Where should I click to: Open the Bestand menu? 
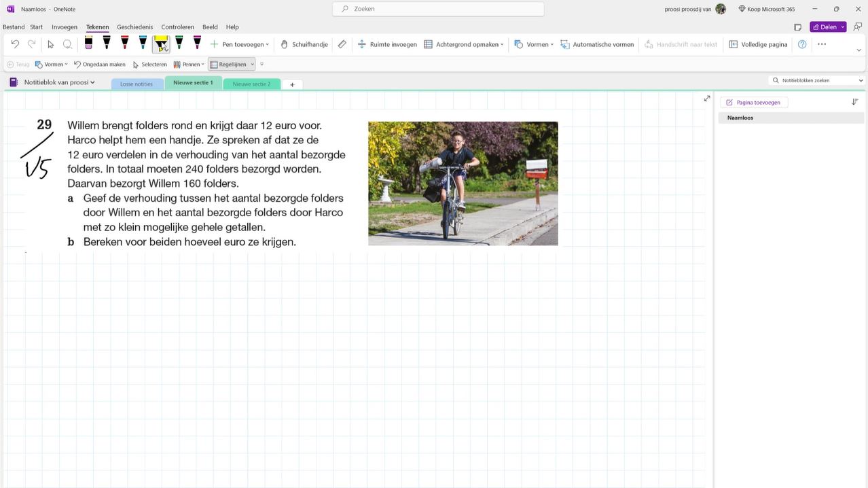tap(14, 27)
